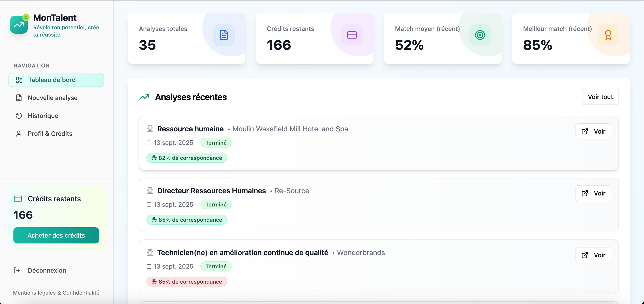View the Technicien(ne) en amélioration analysis

593,255
